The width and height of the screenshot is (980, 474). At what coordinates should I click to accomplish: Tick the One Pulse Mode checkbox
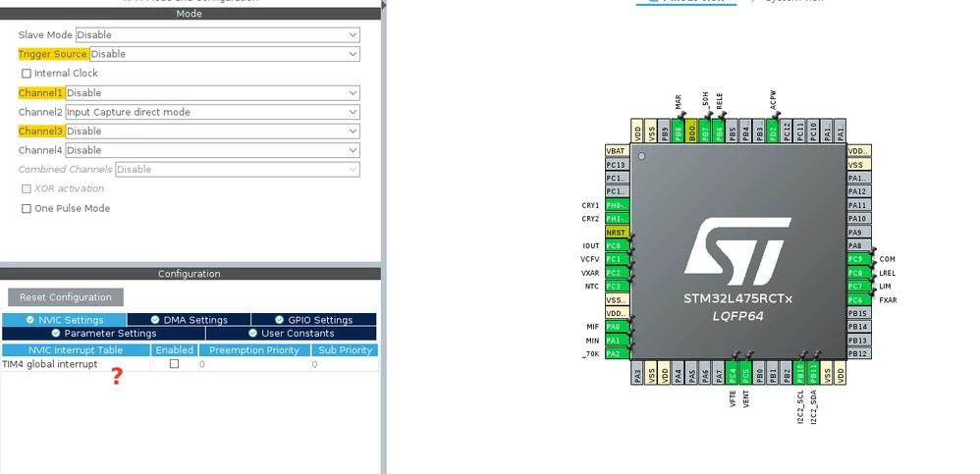[27, 209]
